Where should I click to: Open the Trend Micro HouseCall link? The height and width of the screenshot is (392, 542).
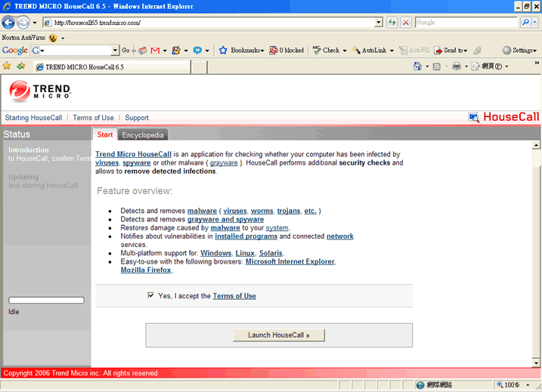click(134, 154)
